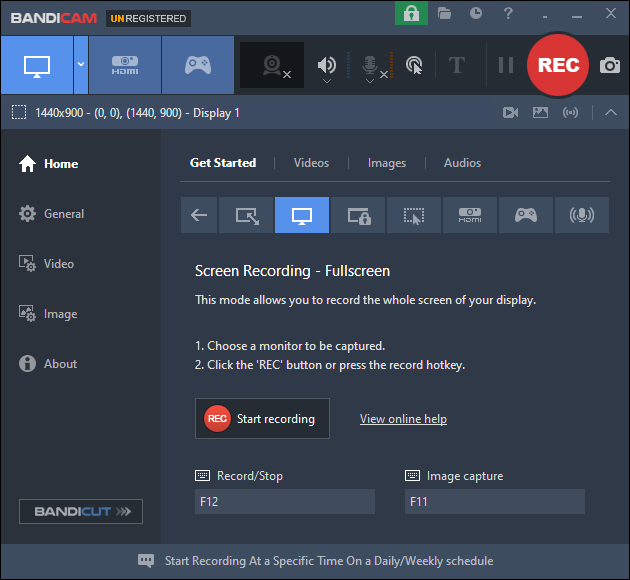The image size is (630, 580).
Task: Click the Image capture keyboard icon
Action: (413, 476)
